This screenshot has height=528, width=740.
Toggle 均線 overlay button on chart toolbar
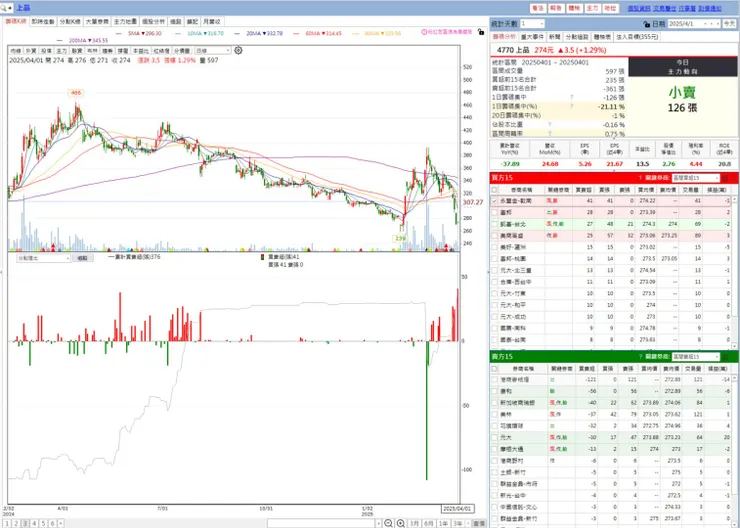[x=16, y=50]
